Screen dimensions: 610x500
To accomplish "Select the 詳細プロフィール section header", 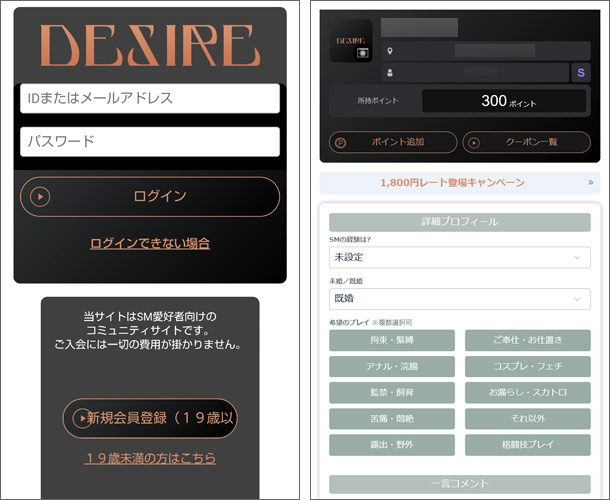I will tap(459, 222).
